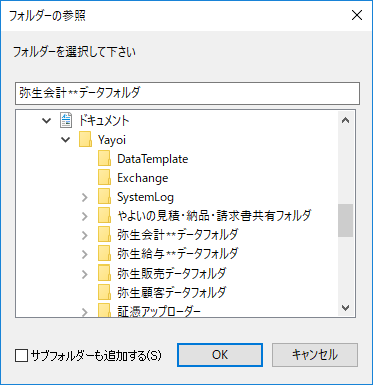Click the 弥生販売データフォルダ folder icon
The height and width of the screenshot is (385, 373).
(x=104, y=273)
